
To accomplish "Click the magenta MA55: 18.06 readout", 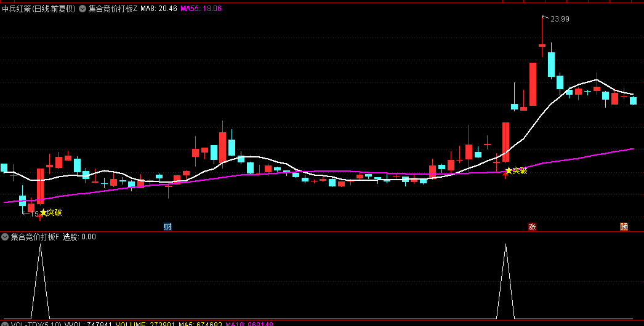I will (201, 9).
